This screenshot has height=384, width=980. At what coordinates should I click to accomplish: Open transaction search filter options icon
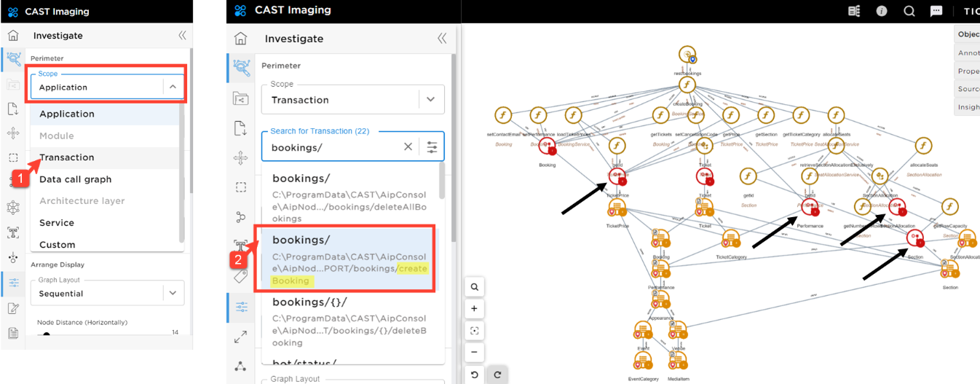tap(432, 147)
